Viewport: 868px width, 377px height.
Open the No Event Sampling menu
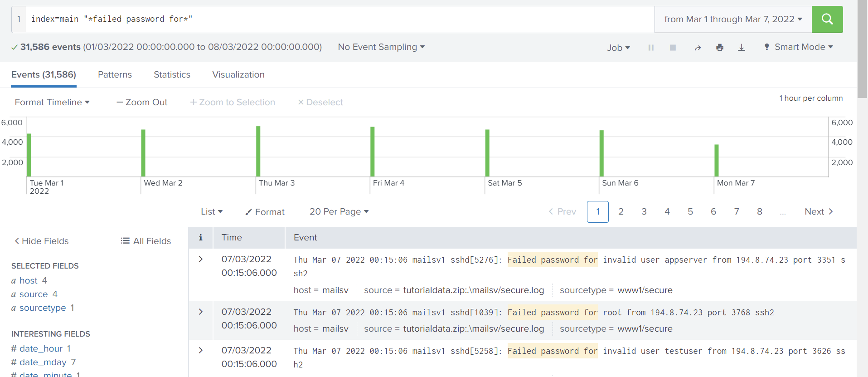pos(381,47)
